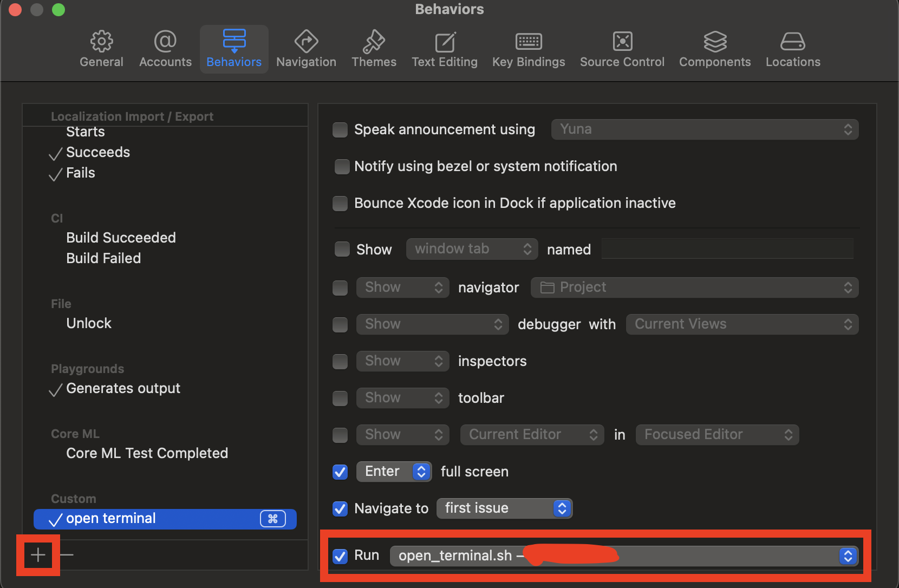Select CI Build Succeeded behavior
This screenshot has height=588, width=899.
(121, 238)
